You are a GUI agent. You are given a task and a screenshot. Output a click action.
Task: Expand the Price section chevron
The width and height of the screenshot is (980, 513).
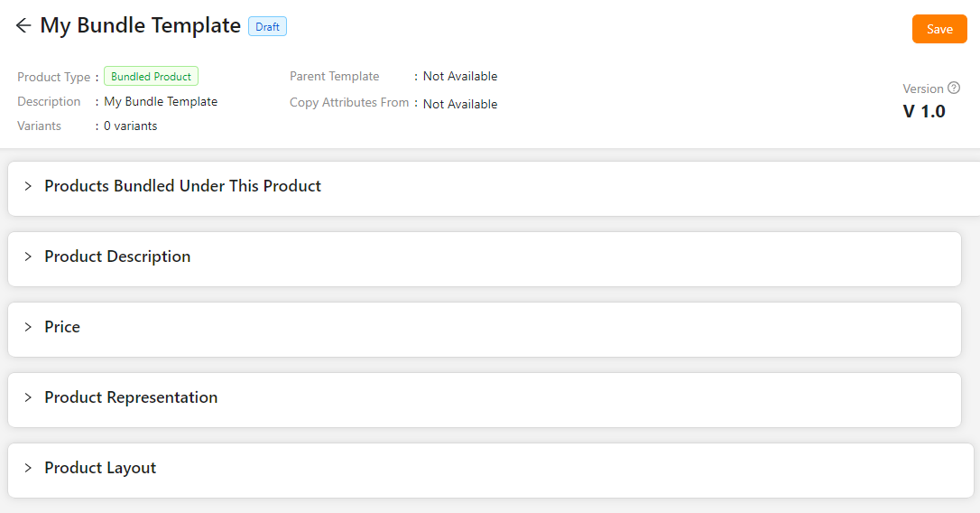[28, 327]
